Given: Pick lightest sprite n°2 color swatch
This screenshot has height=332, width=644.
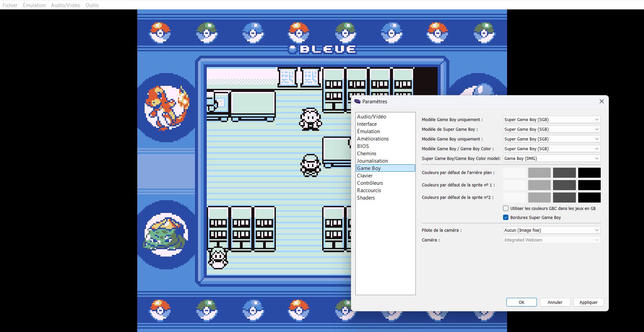Looking at the screenshot, I should click(x=514, y=198).
